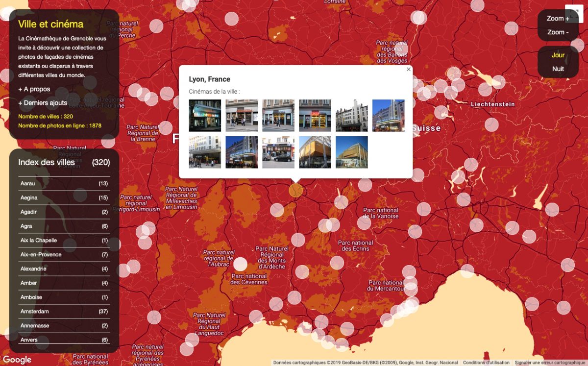Click the Zoom + button
588x366 pixels.
click(558, 19)
